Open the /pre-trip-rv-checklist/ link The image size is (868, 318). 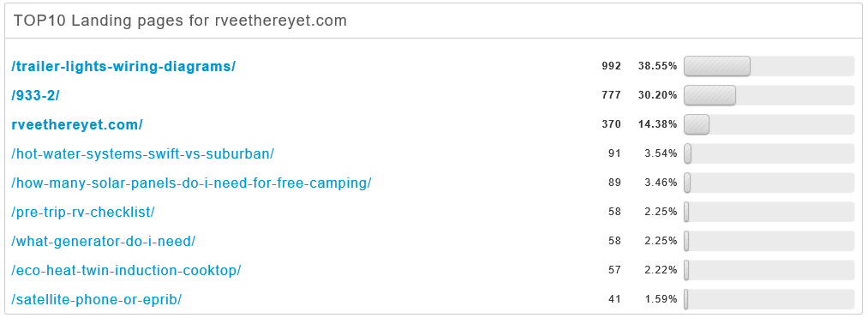pyautogui.click(x=83, y=213)
